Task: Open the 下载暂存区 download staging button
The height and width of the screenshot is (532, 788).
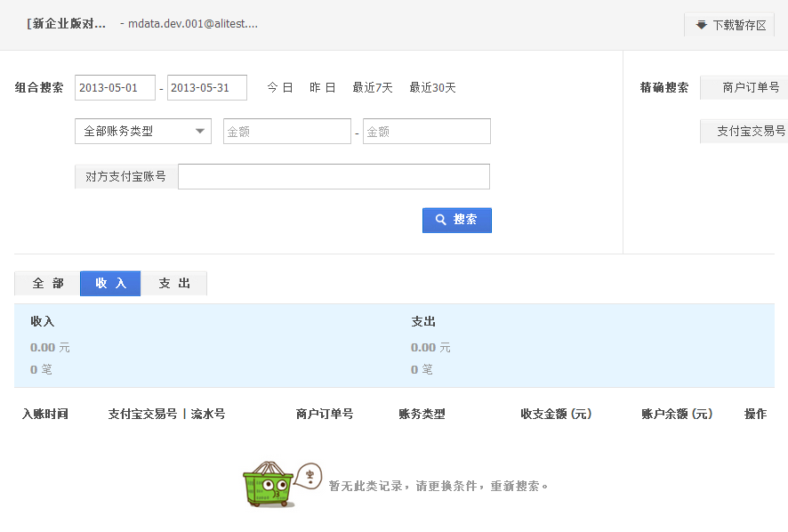Action: 728,25
